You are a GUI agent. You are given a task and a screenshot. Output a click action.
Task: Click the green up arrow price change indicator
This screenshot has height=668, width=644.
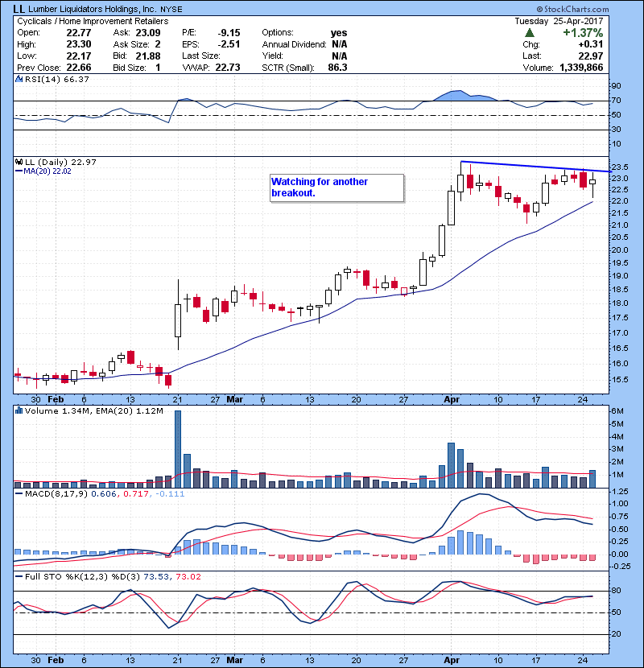tap(529, 33)
